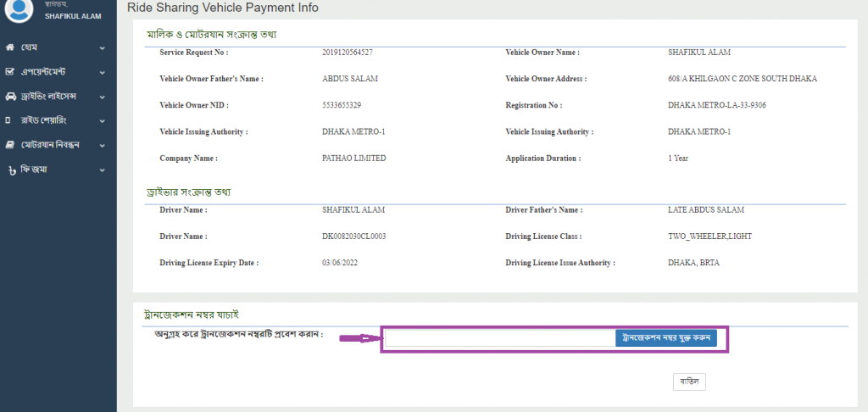Click the বাতিল cancel button
Viewport: 868px width, 412px height.
coord(688,381)
